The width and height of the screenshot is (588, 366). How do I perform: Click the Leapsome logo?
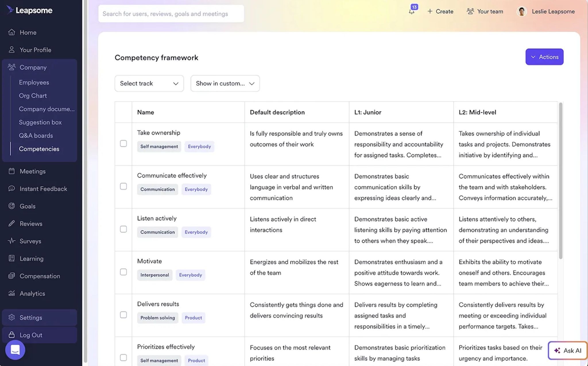tap(29, 10)
